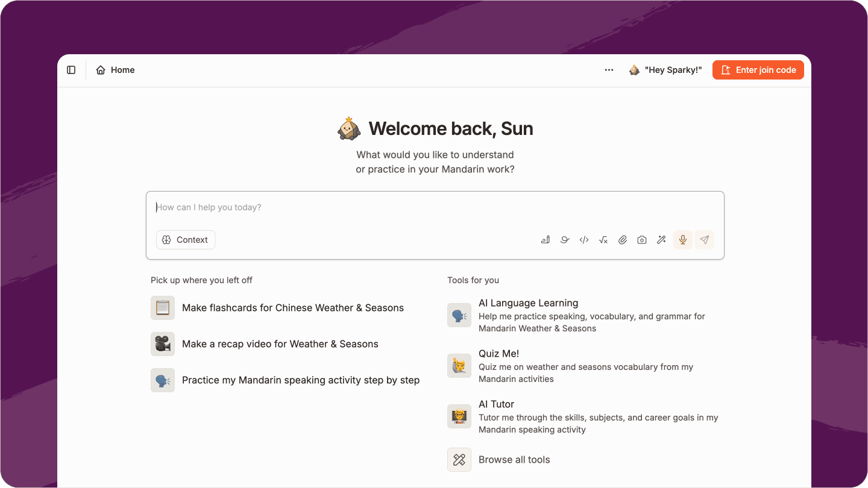Send message with the paper plane icon
Image resolution: width=868 pixels, height=488 pixels.
pyautogui.click(x=704, y=240)
